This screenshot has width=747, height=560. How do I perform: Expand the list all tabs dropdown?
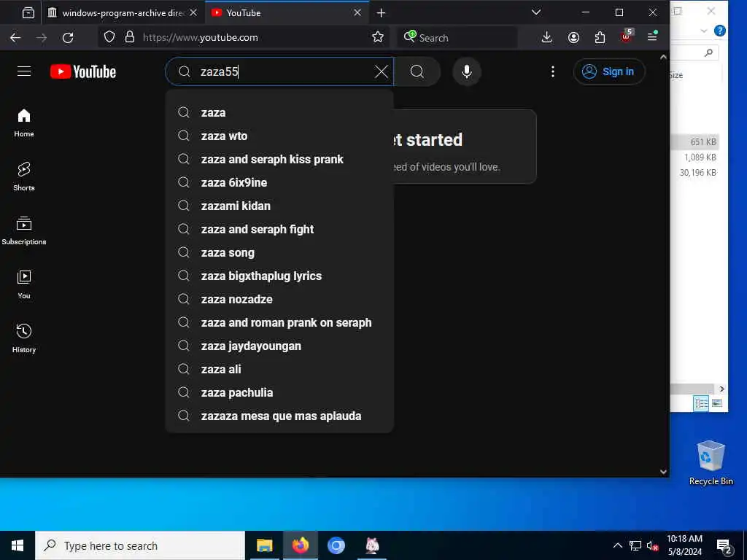point(536,12)
